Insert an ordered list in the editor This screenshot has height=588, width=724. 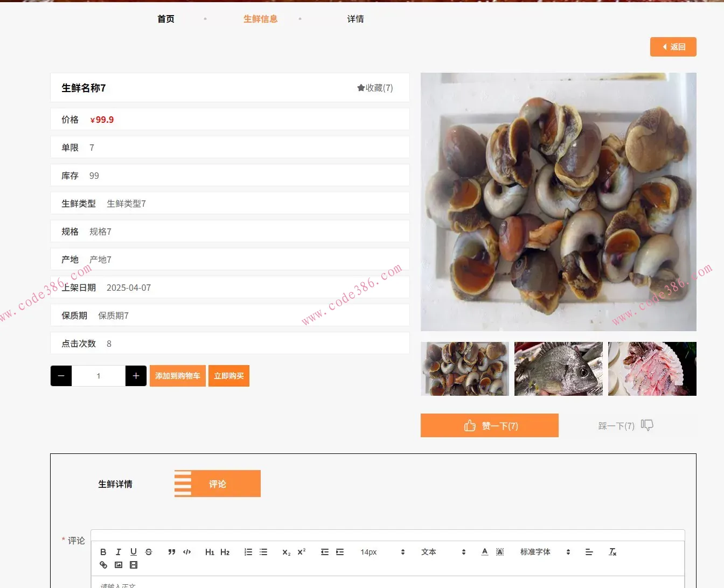pyautogui.click(x=248, y=552)
